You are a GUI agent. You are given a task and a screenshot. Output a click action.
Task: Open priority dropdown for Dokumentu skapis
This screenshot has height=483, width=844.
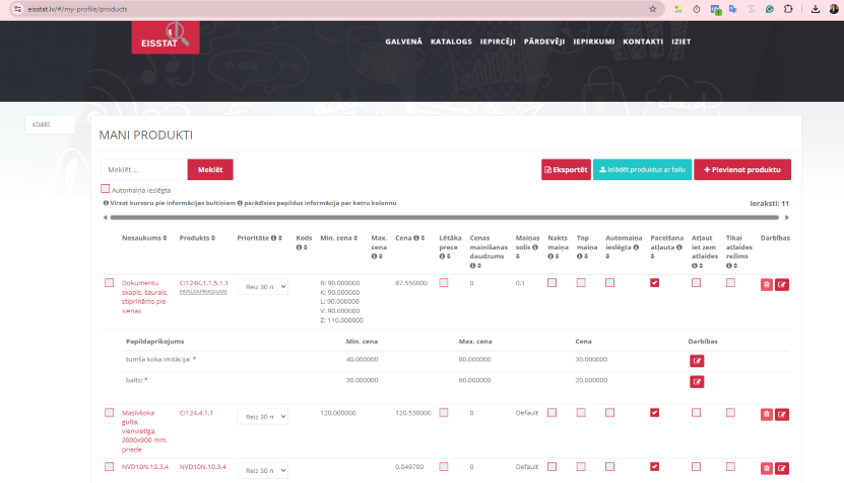pos(262,287)
